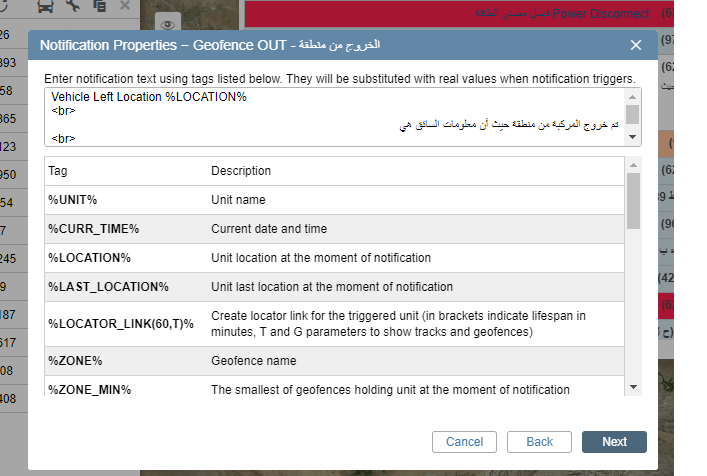Proceed with the Next button
The height and width of the screenshot is (476, 707).
coord(614,442)
